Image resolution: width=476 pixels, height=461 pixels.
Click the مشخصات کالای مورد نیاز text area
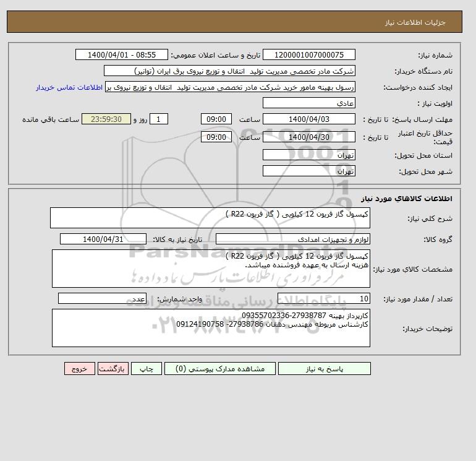[x=211, y=269]
